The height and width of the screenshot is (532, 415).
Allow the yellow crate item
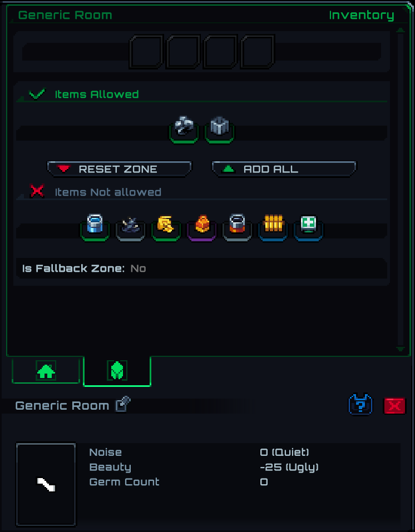(273, 227)
